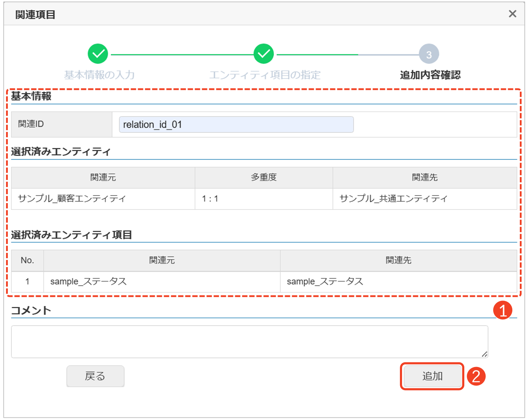Click the second step green checkmark icon
The width and height of the screenshot is (528, 420).
point(264,54)
